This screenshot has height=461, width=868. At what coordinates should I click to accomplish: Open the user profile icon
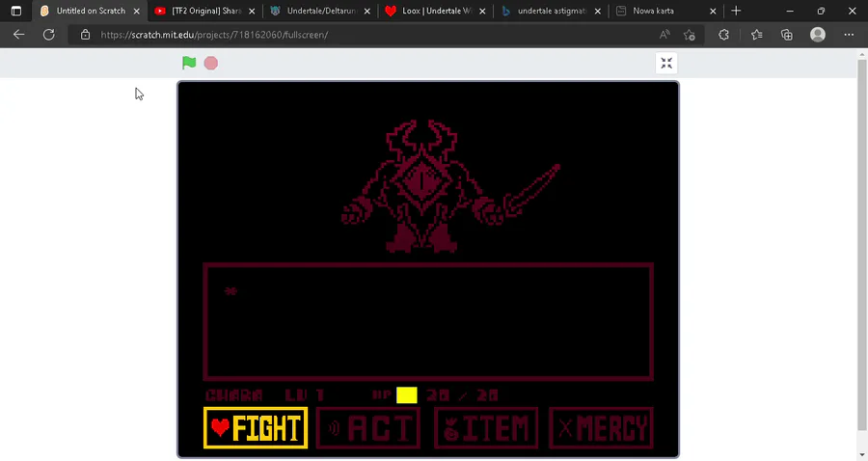tap(818, 35)
